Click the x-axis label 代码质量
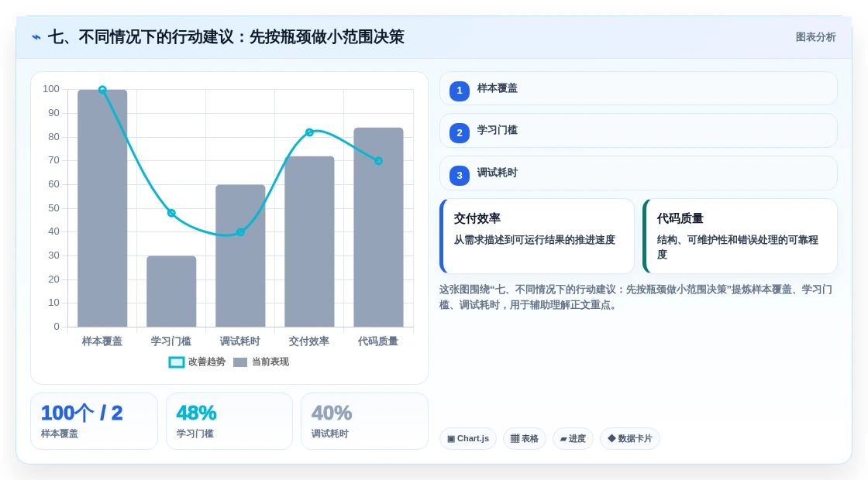The image size is (868, 480). coord(379,341)
